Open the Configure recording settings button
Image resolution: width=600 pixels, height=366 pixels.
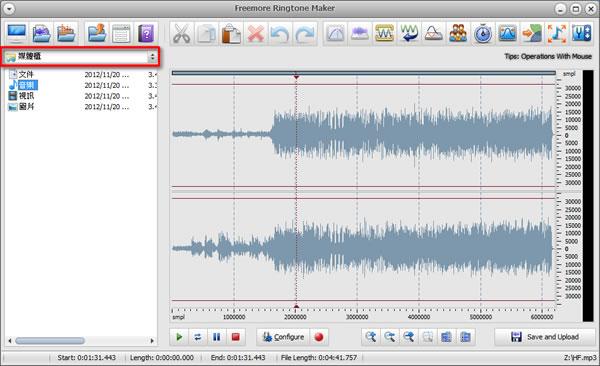coord(283,337)
